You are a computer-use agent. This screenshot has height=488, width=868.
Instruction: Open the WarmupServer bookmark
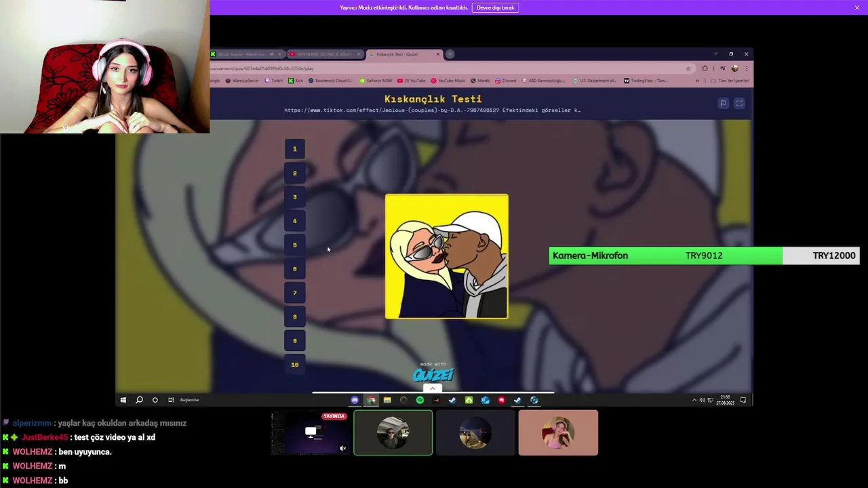tap(242, 81)
